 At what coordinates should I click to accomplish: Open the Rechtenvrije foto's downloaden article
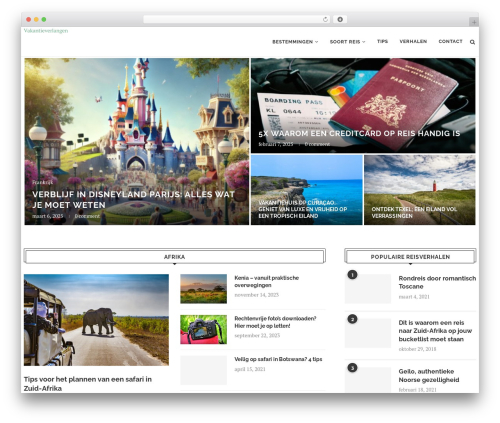[x=275, y=322]
